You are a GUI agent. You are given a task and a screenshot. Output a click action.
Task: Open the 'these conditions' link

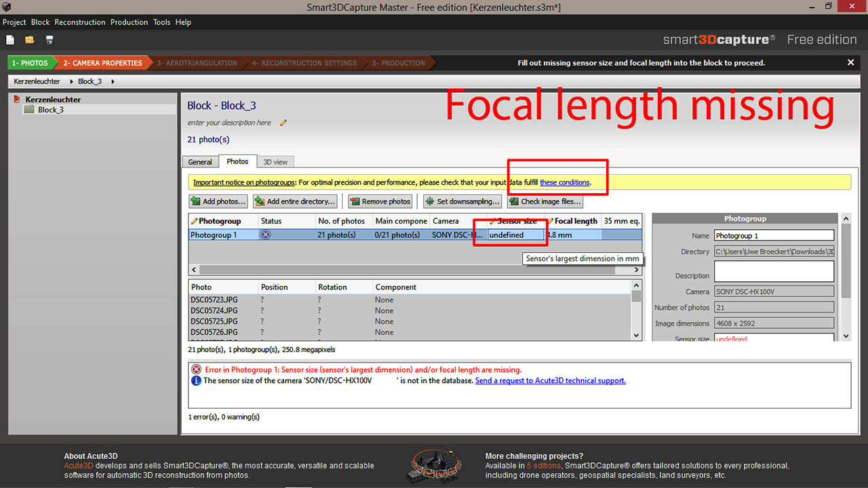[564, 182]
